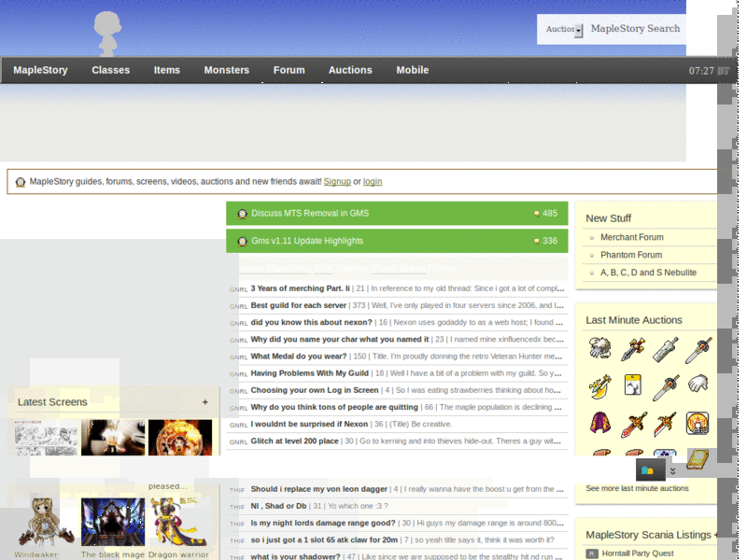The image size is (747, 560).
Task: Open the Horntail Party Quest listing
Action: click(638, 553)
